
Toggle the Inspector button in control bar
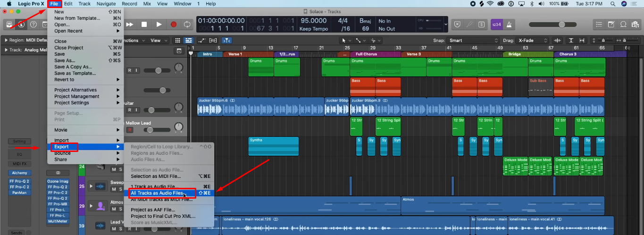pyautogui.click(x=21, y=25)
